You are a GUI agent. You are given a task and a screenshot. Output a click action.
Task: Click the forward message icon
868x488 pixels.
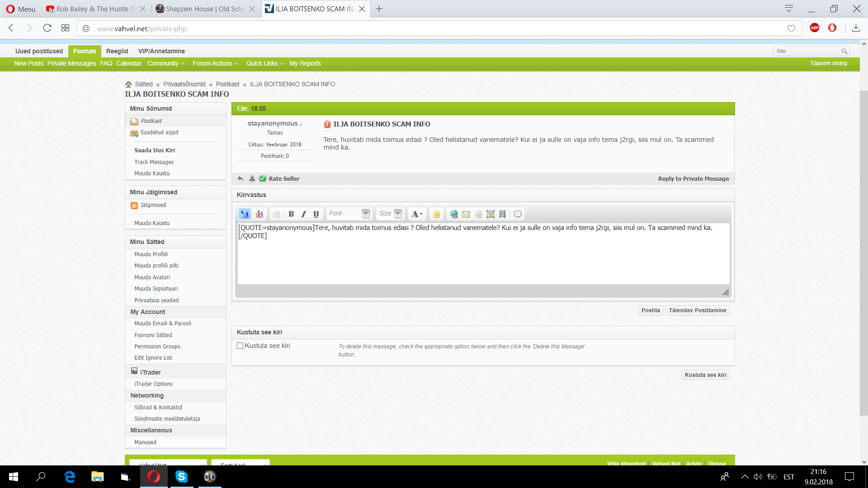[x=252, y=178]
